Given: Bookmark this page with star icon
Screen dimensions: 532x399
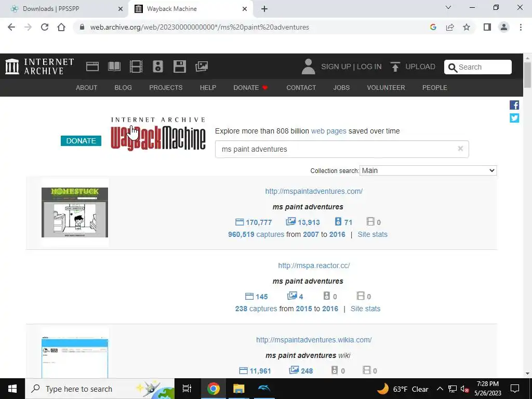Looking at the screenshot, I should pyautogui.click(x=467, y=27).
